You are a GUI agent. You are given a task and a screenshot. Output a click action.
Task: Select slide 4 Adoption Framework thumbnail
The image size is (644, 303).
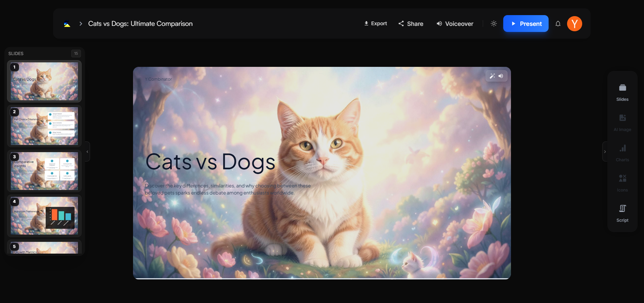(44, 216)
